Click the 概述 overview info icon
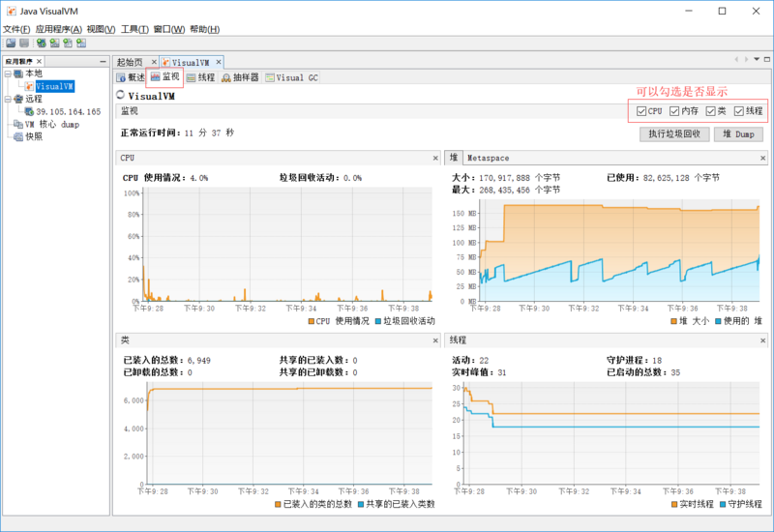The image size is (774, 532). coord(122,77)
